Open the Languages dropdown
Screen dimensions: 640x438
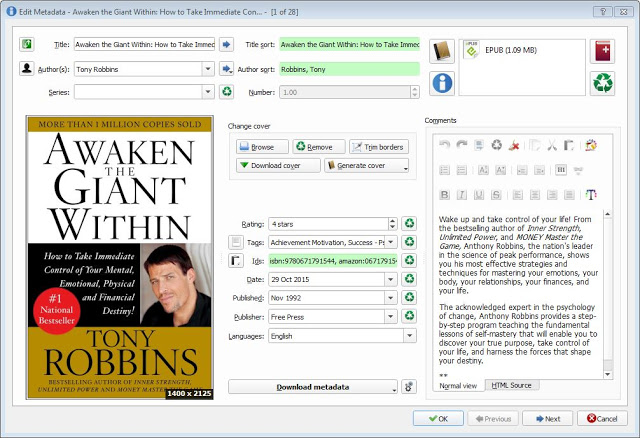pos(408,336)
